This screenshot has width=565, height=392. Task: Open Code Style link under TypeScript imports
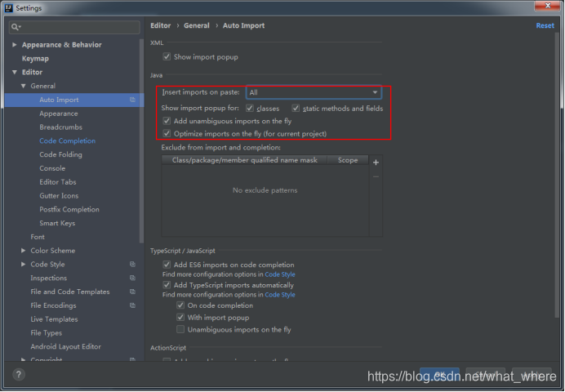[279, 295]
